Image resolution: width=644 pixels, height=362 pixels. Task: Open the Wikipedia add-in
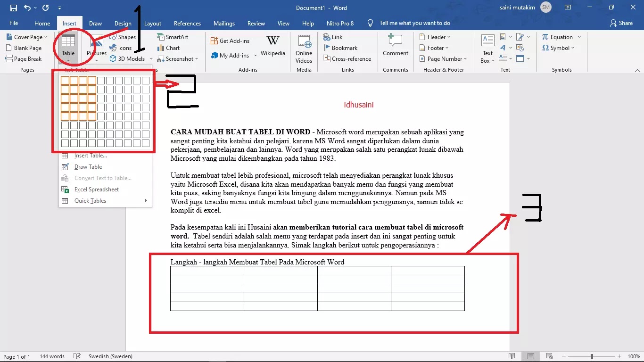point(273,46)
